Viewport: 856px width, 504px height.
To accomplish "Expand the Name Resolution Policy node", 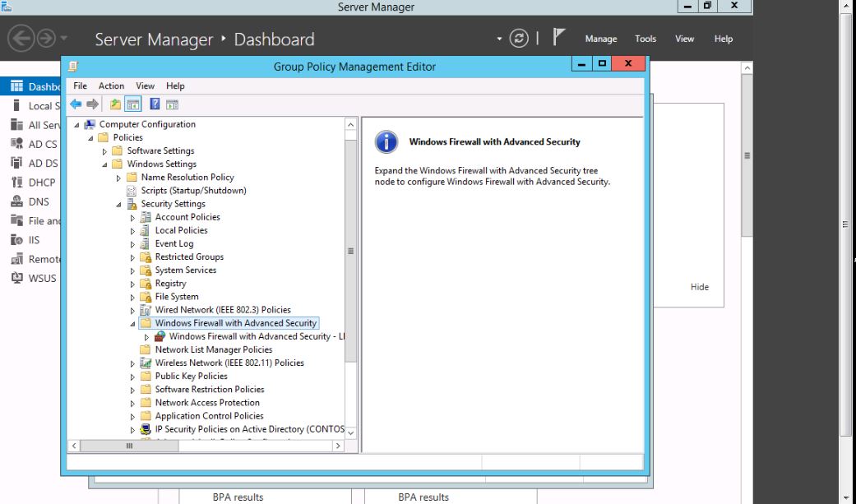I will click(x=118, y=178).
